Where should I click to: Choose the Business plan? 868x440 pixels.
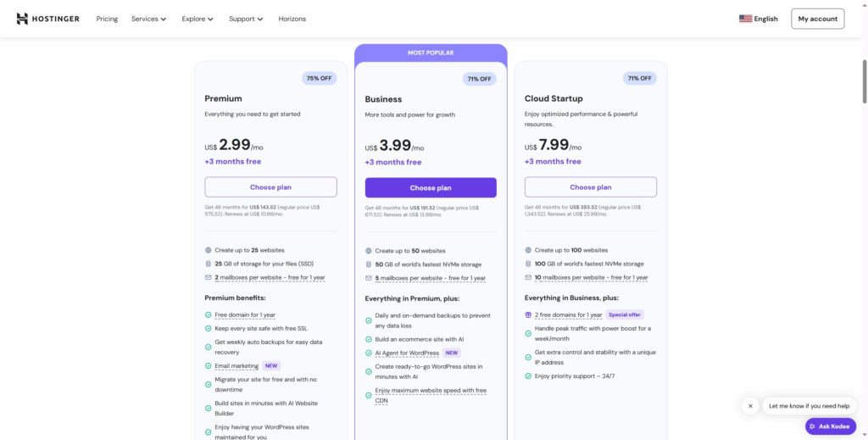(x=431, y=187)
